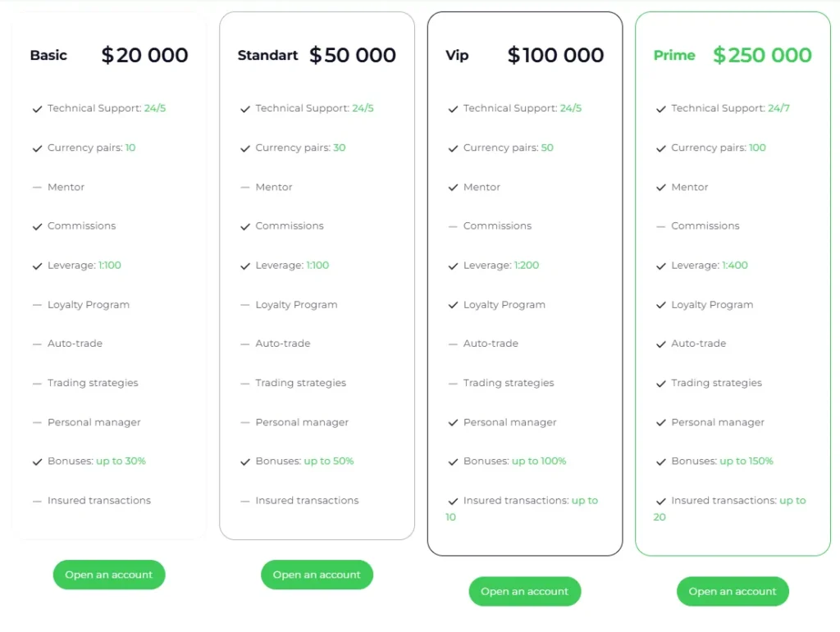Click the $100 000 Vip price
Screen dimensions: 840x632
pyautogui.click(x=555, y=56)
